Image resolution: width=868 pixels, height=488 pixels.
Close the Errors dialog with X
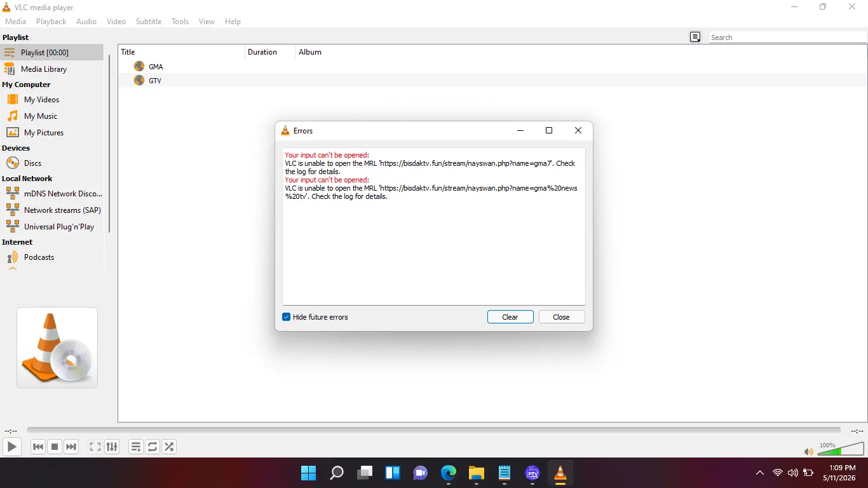(x=578, y=130)
